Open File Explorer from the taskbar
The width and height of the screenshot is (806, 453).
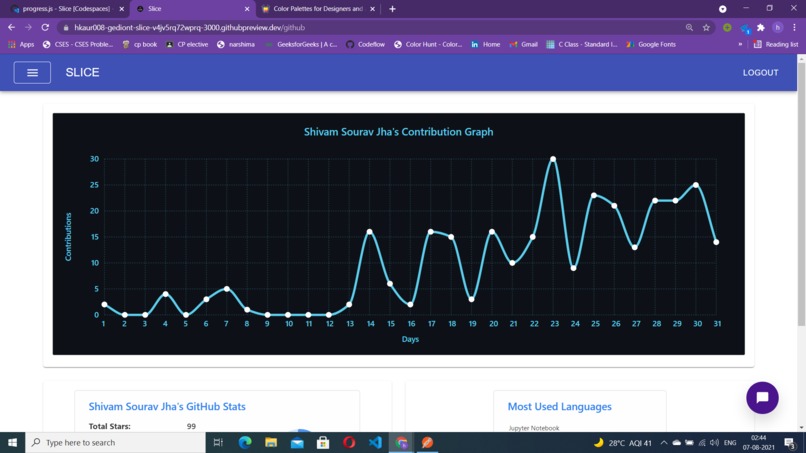coord(271,442)
